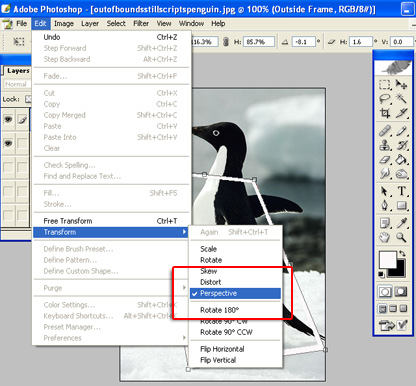
Task: Select the Brush tool
Action: pos(401,131)
